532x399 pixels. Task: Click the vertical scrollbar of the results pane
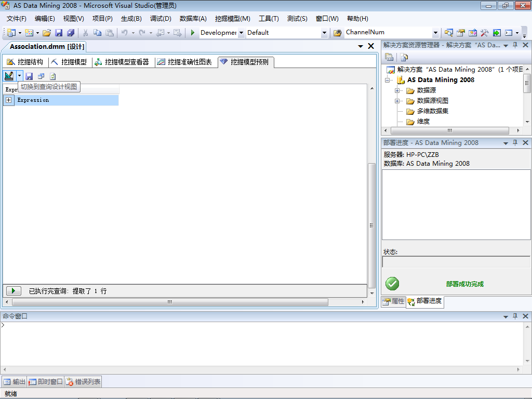coord(371,225)
